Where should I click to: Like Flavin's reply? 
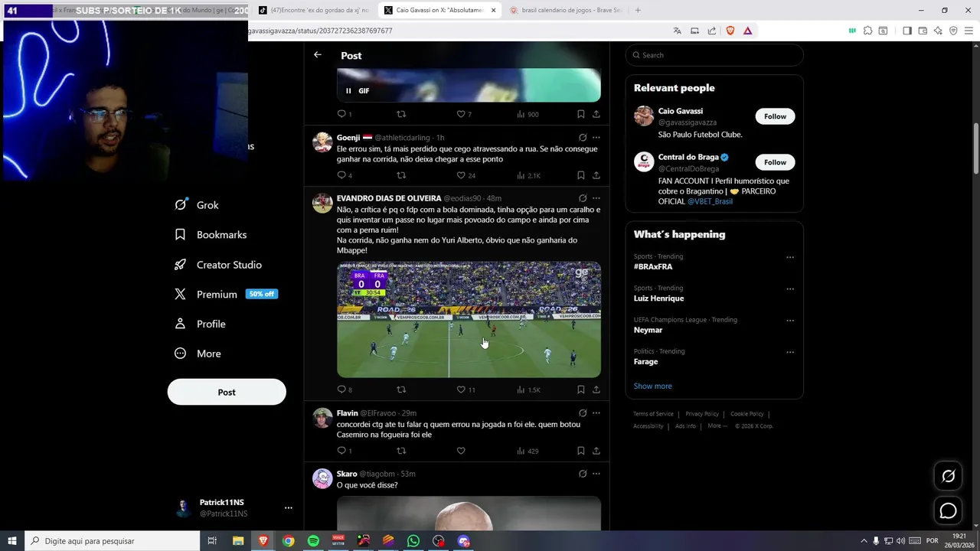tap(461, 451)
